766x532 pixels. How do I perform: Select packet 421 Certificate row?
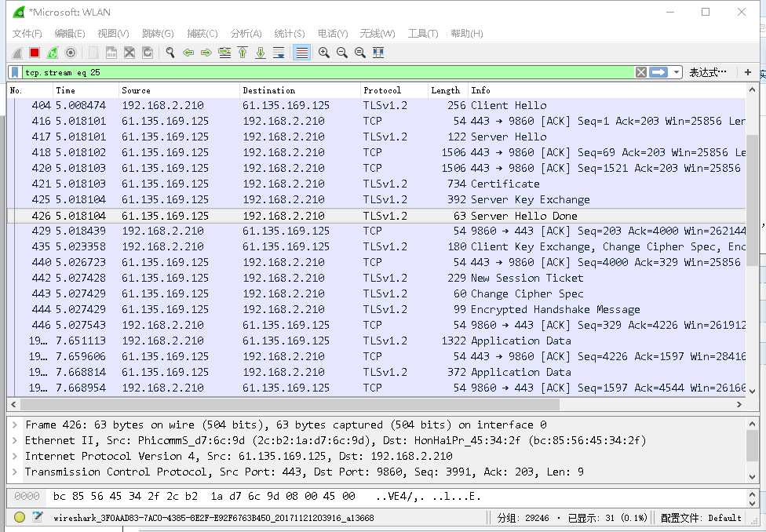[x=376, y=184]
